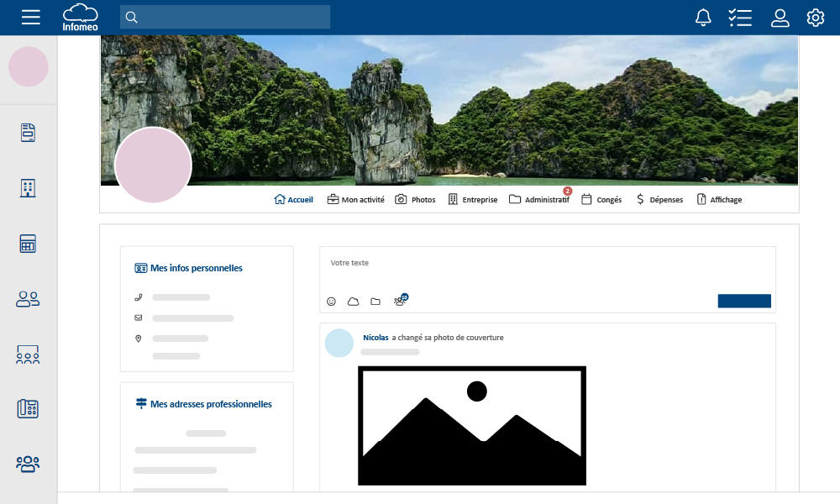Click the Nicolas author name link
The width and height of the screenshot is (840, 504).
coord(375,338)
